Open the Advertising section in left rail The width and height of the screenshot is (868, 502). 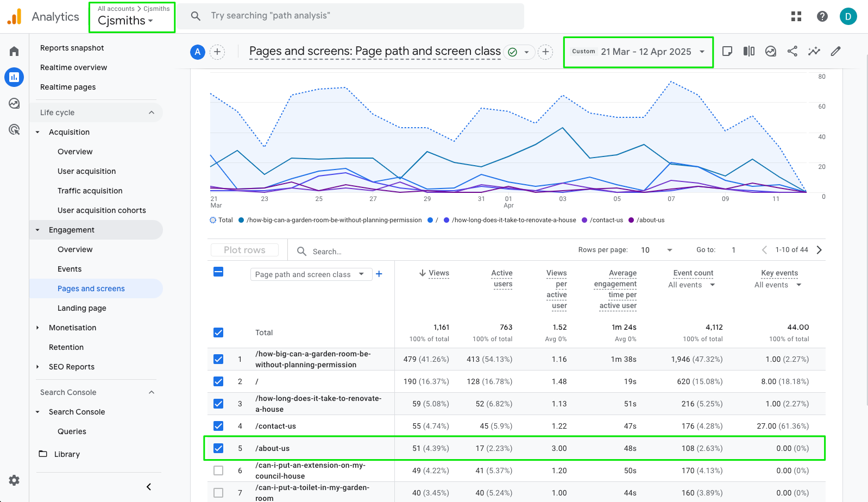click(14, 129)
